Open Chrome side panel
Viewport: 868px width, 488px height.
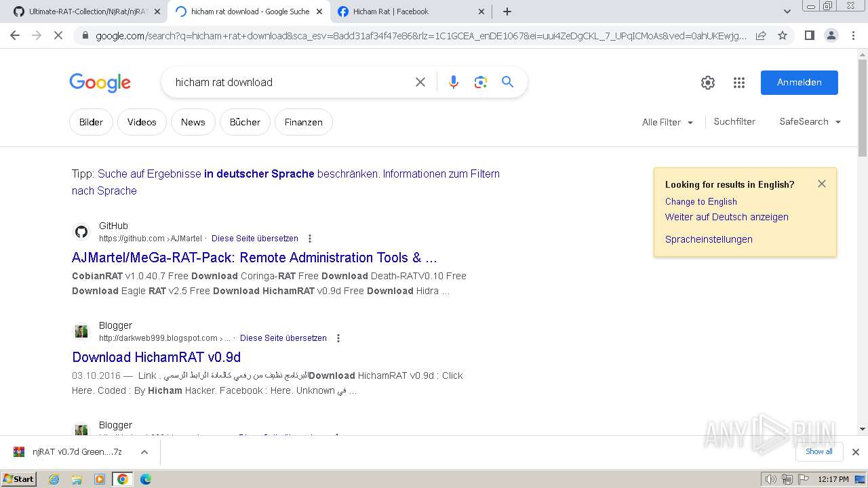coord(809,35)
